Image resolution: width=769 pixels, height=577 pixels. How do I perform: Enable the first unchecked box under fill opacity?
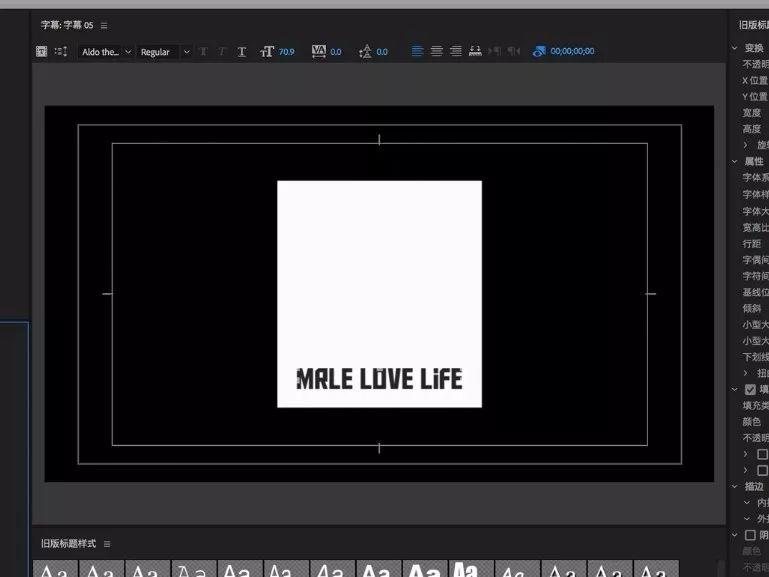pyautogui.click(x=762, y=454)
